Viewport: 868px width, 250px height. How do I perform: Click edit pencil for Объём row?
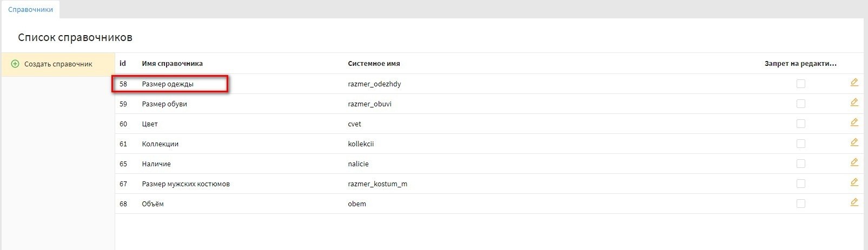pos(854,202)
